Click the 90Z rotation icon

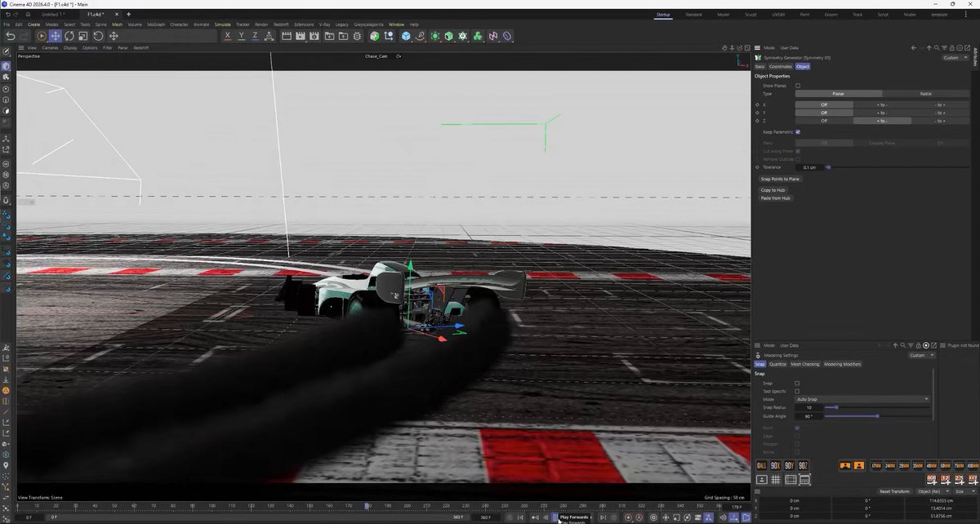click(x=803, y=465)
